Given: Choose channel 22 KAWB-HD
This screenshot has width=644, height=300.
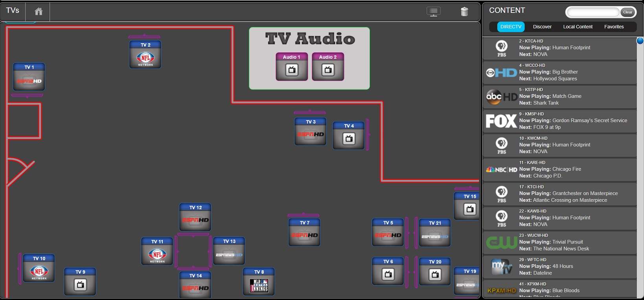Looking at the screenshot, I should point(559,218).
